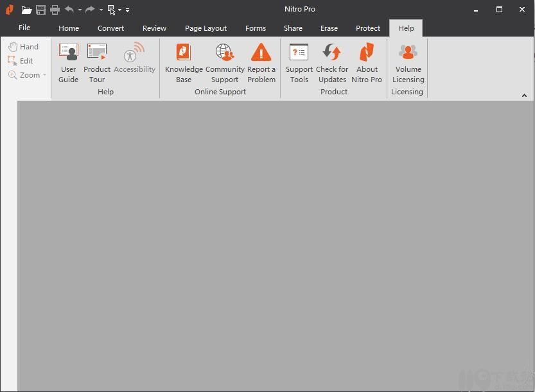535x392 pixels.
Task: Open Volume Licensing
Action: pos(408,63)
